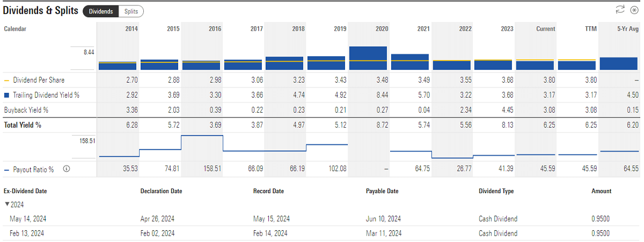The image size is (644, 242).
Task: Click the Feb 13, 2024 ex-dividend date
Action: coord(27,233)
